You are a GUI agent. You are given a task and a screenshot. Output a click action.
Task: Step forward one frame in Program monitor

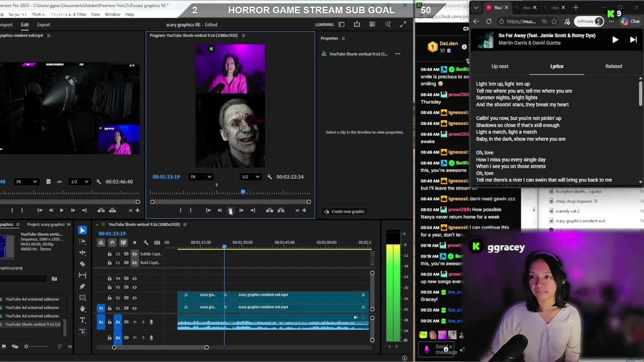(x=242, y=211)
